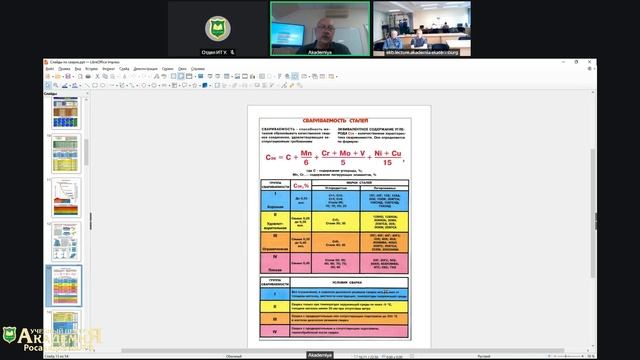Click the lecture room video tile
Viewport: 640px width, 360px height.
pyautogui.click(x=422, y=29)
